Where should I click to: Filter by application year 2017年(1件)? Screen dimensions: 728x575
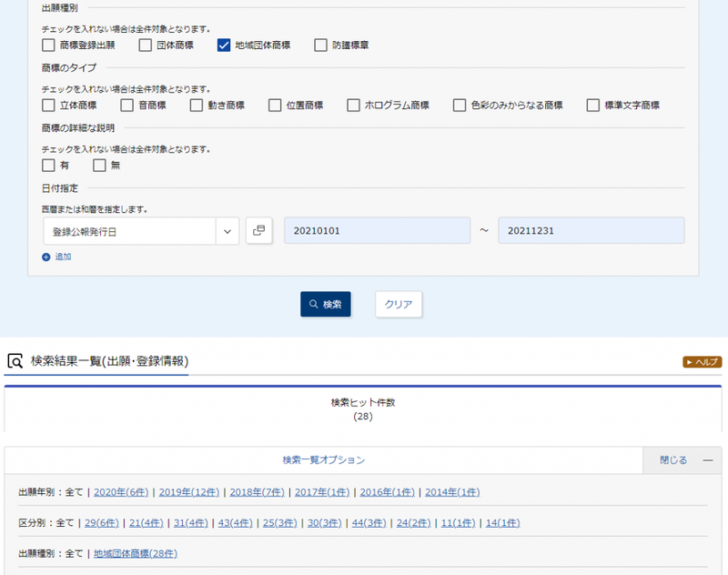click(322, 492)
